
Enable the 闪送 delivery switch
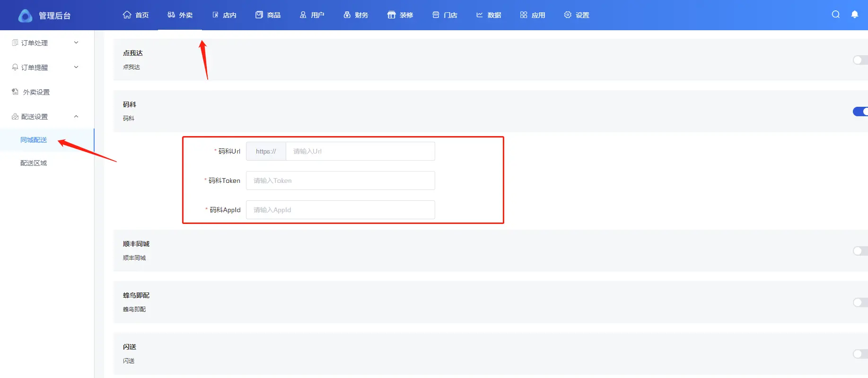(860, 354)
